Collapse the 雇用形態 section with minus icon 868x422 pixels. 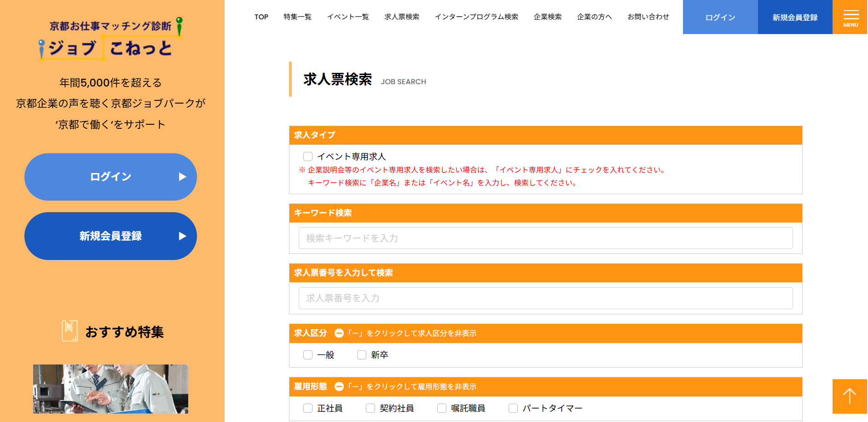click(339, 387)
